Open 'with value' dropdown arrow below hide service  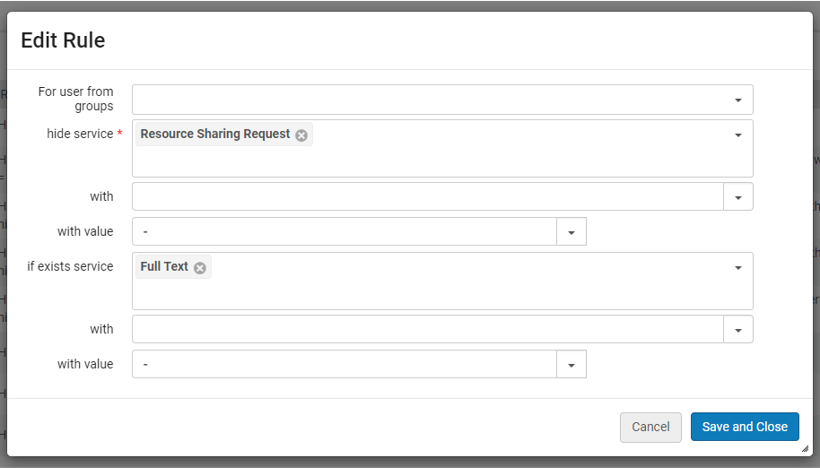pos(571,232)
